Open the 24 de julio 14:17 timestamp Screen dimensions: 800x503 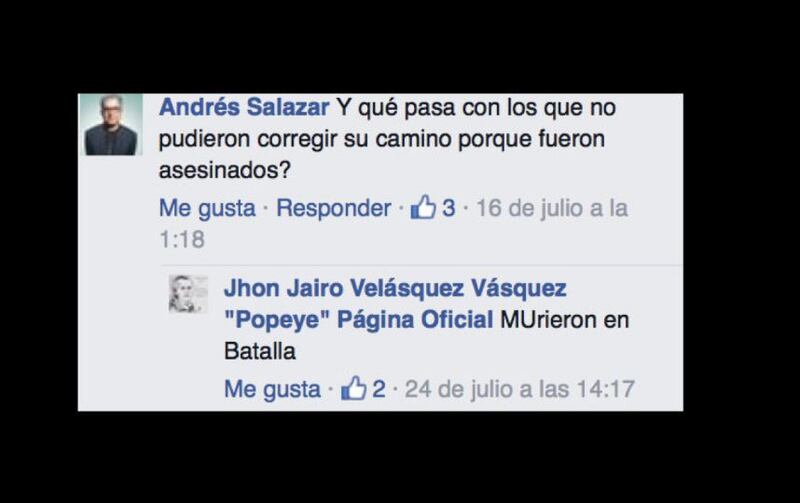tap(519, 389)
